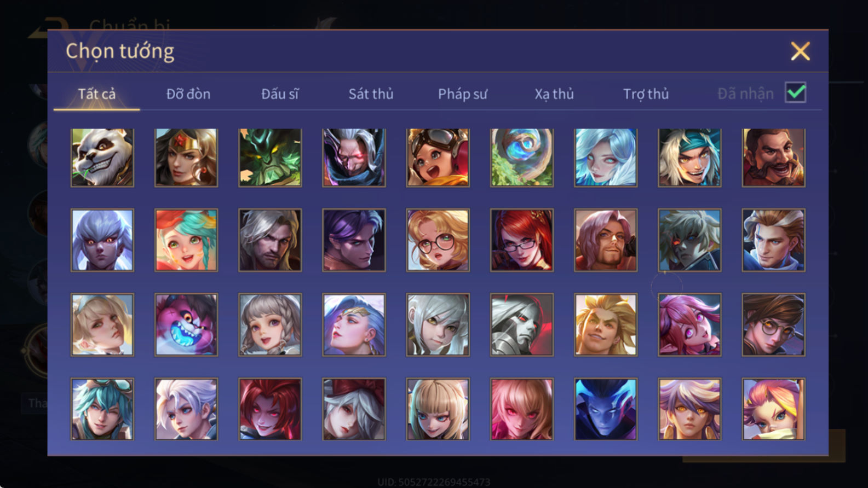Image resolution: width=868 pixels, height=488 pixels.
Task: Show the Pháp sư hero tab
Action: click(463, 94)
